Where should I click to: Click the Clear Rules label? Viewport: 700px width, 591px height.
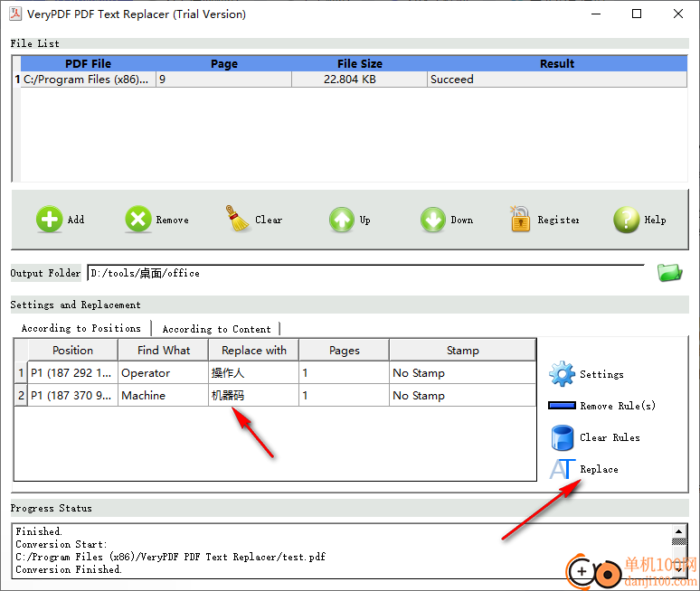pos(610,437)
